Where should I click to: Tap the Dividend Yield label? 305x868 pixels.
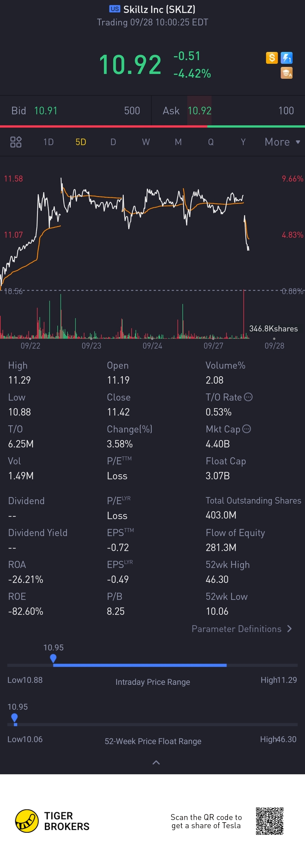pyautogui.click(x=38, y=532)
